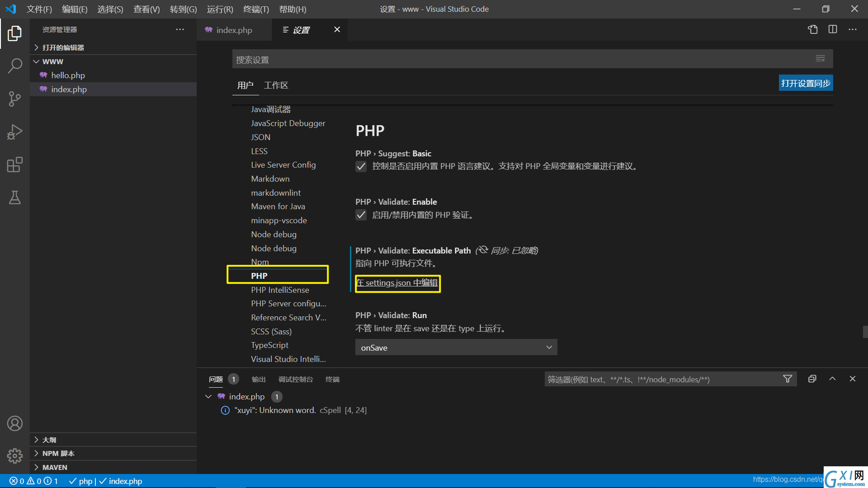Switch to the Workspace settings tab

(276, 85)
